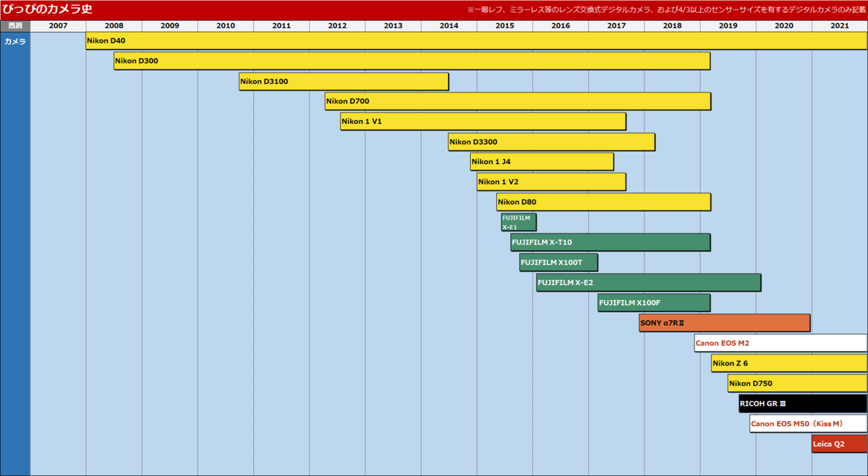Select the 2017 year header
This screenshot has height=476, width=868.
click(616, 26)
